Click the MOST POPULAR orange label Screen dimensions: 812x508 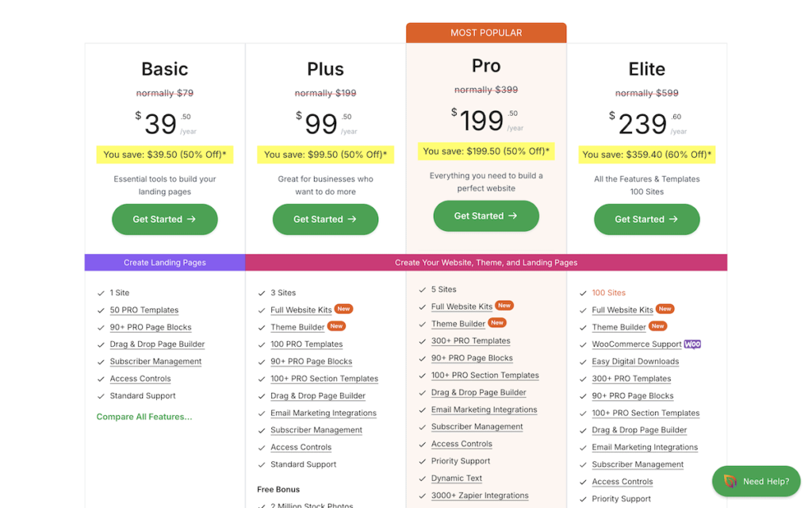click(x=486, y=33)
